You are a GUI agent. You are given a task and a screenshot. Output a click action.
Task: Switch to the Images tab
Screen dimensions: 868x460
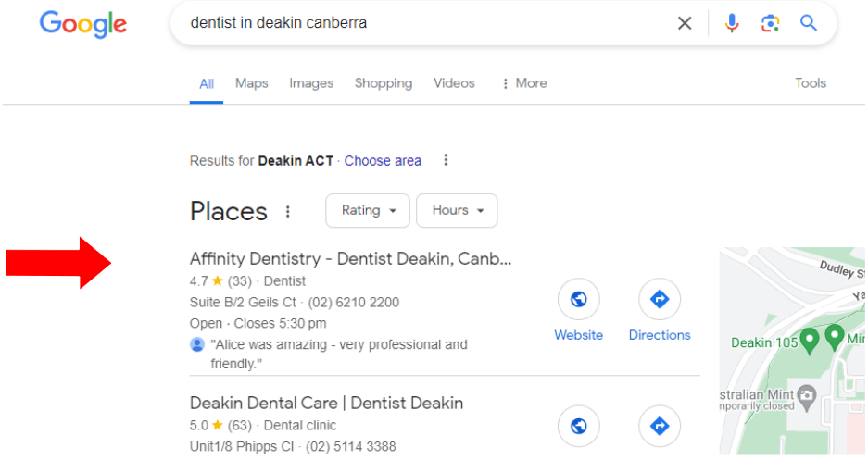click(x=311, y=83)
